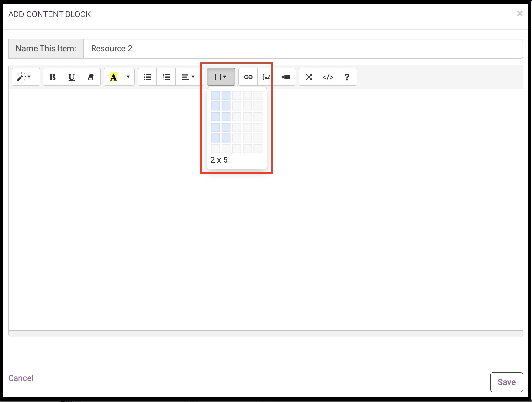Click the table insert dropdown button
The width and height of the screenshot is (532, 402).
[x=221, y=77]
